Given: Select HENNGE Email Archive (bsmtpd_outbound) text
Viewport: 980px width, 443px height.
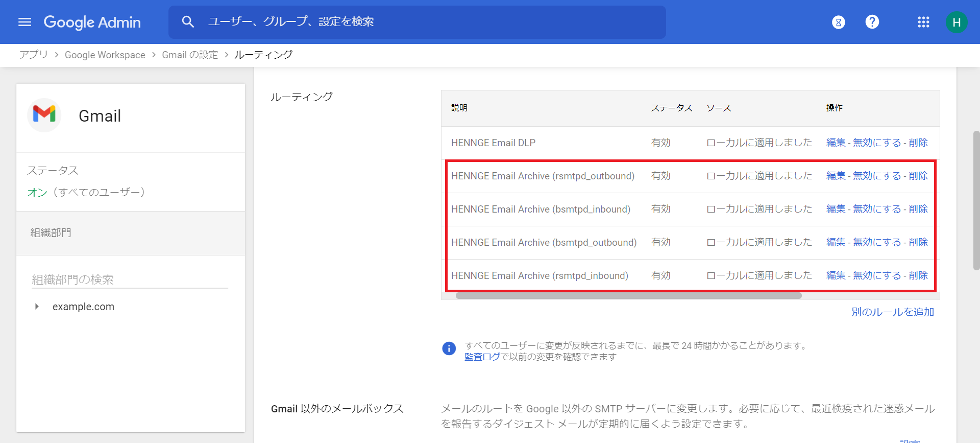Looking at the screenshot, I should pos(544,242).
